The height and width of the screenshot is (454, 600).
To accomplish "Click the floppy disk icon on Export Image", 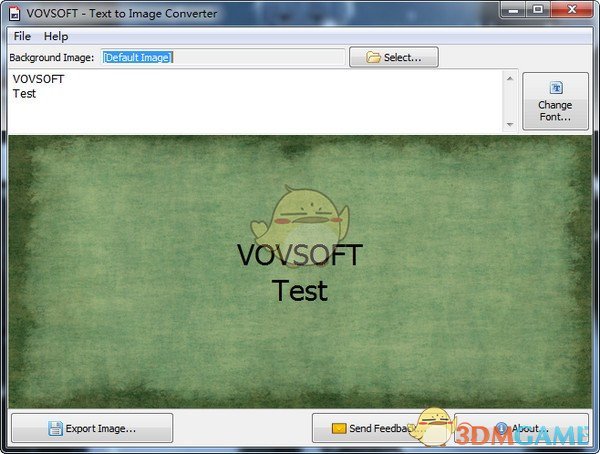I will tap(55, 428).
